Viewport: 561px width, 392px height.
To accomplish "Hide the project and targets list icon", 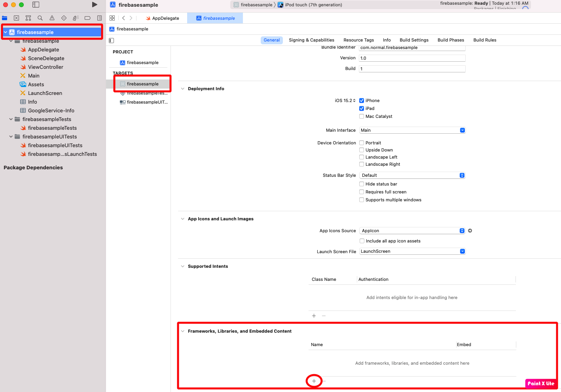I will click(112, 40).
